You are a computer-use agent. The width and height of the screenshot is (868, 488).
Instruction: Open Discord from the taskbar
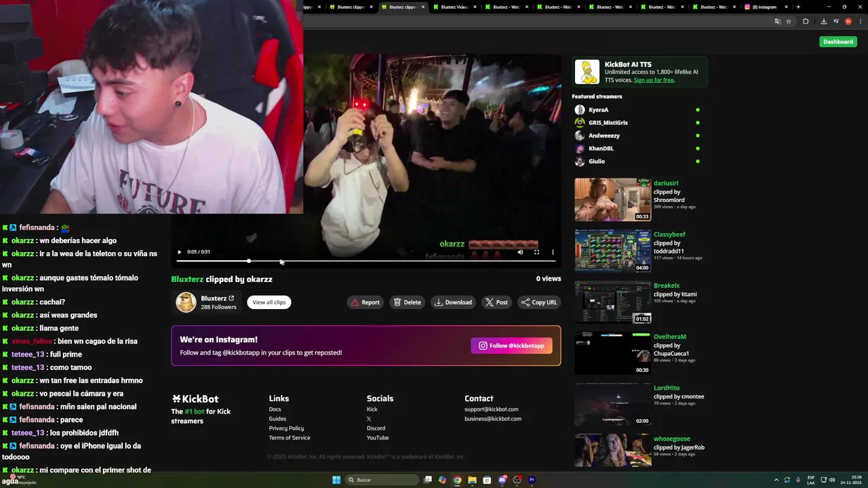point(502,480)
